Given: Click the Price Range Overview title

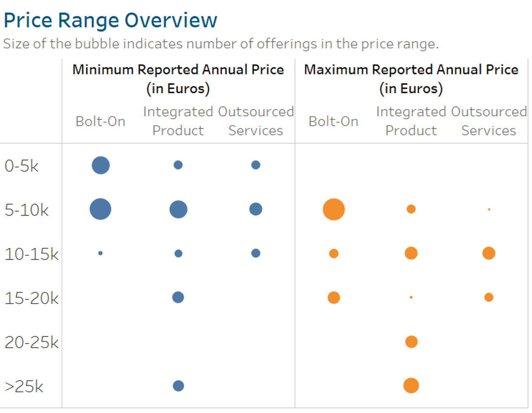Looking at the screenshot, I should [x=111, y=20].
